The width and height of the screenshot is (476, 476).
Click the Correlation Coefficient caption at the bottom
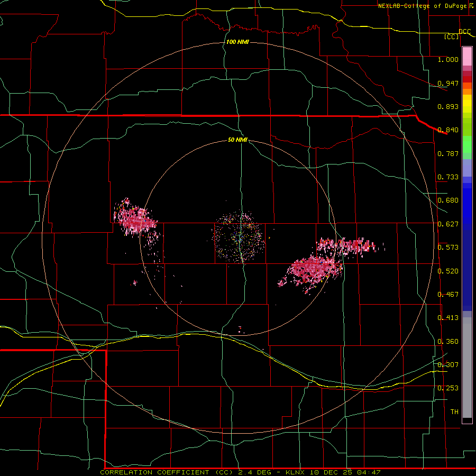pos(240,472)
